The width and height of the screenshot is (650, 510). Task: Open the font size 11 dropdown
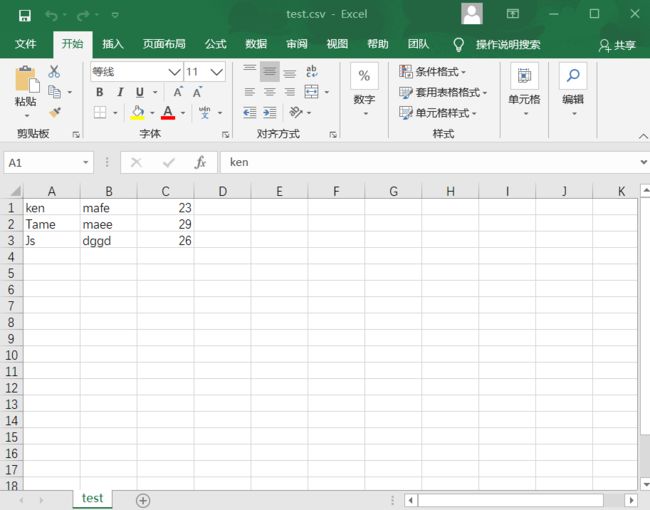click(216, 72)
